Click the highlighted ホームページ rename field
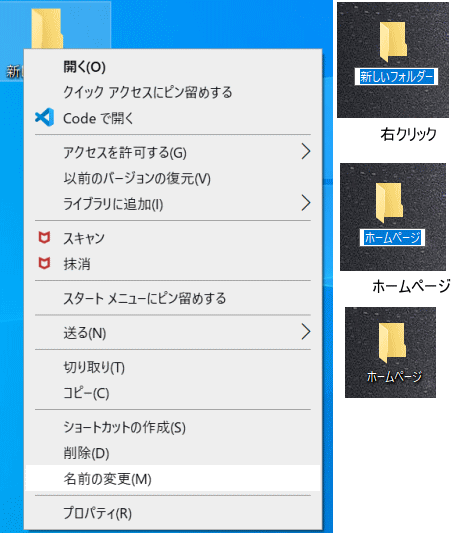The height and width of the screenshot is (533, 453). tap(392, 237)
